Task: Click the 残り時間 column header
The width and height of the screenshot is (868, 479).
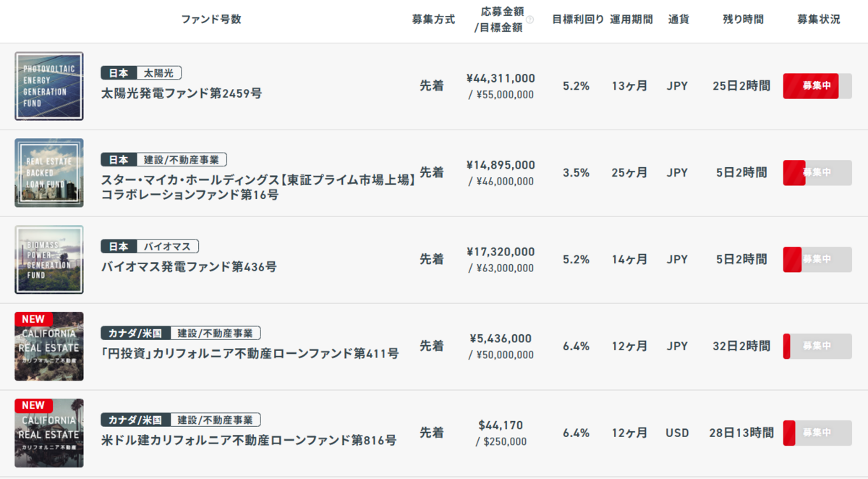Action: pos(743,20)
